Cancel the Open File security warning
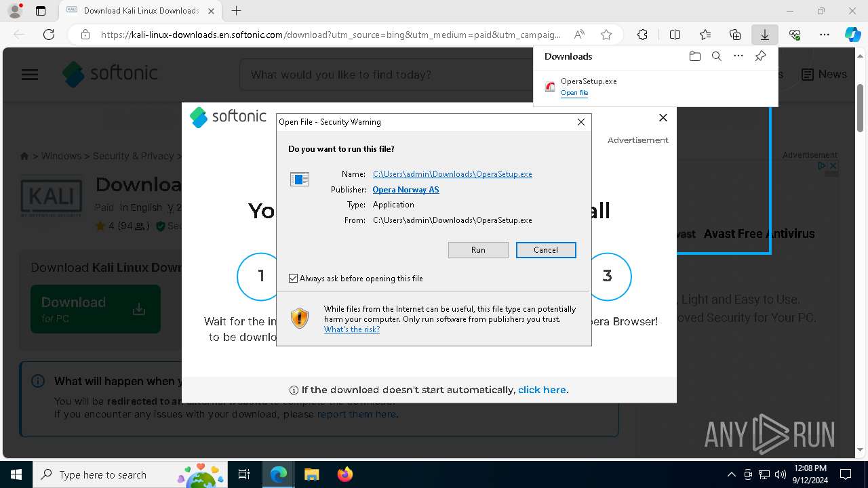The width and height of the screenshot is (868, 488). tap(546, 250)
